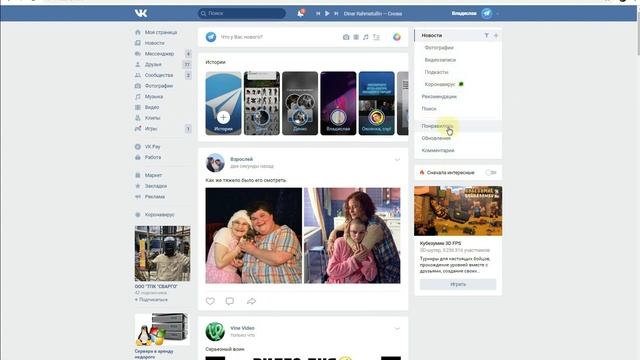Open the second story thumbnail with stickers
This screenshot has height=360, width=640.
coord(262,103)
